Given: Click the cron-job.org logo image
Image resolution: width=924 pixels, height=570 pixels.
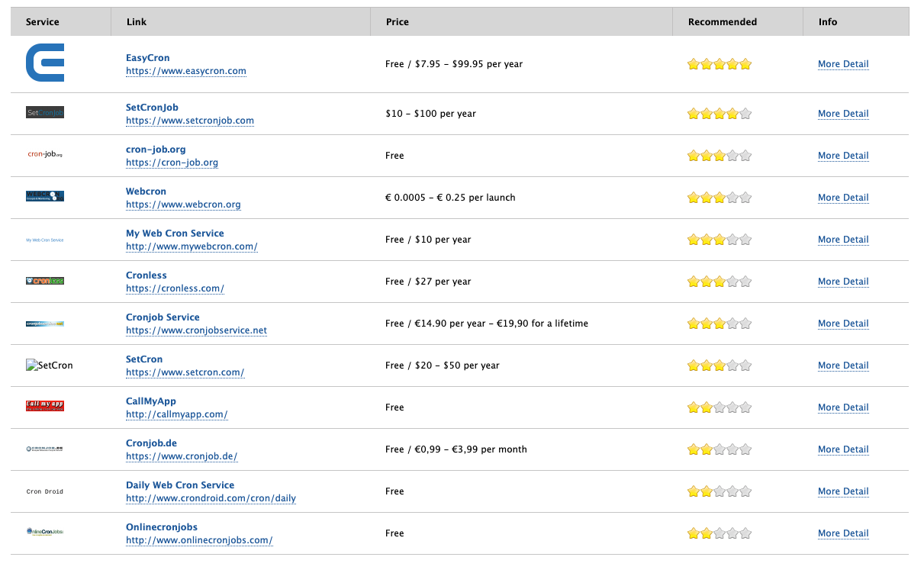Looking at the screenshot, I should 45,155.
